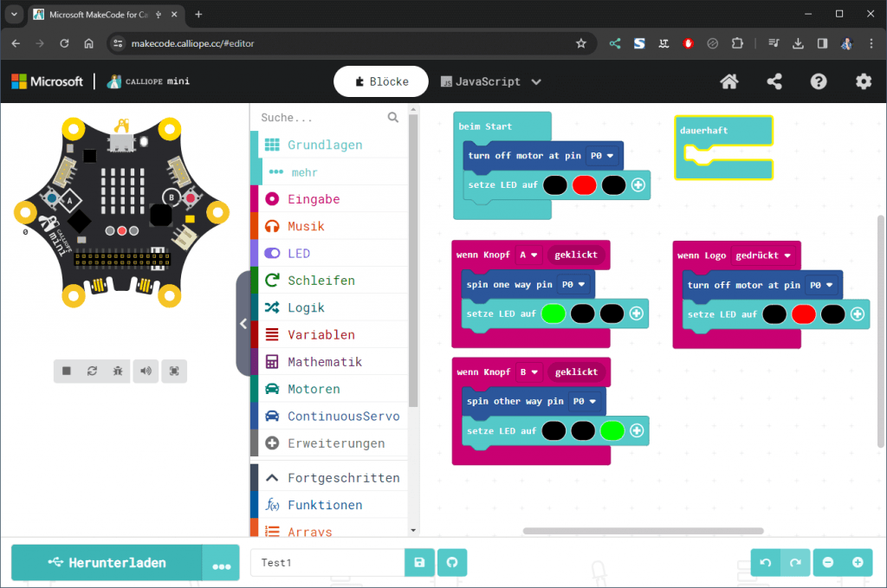Undo the last block change

(x=765, y=563)
